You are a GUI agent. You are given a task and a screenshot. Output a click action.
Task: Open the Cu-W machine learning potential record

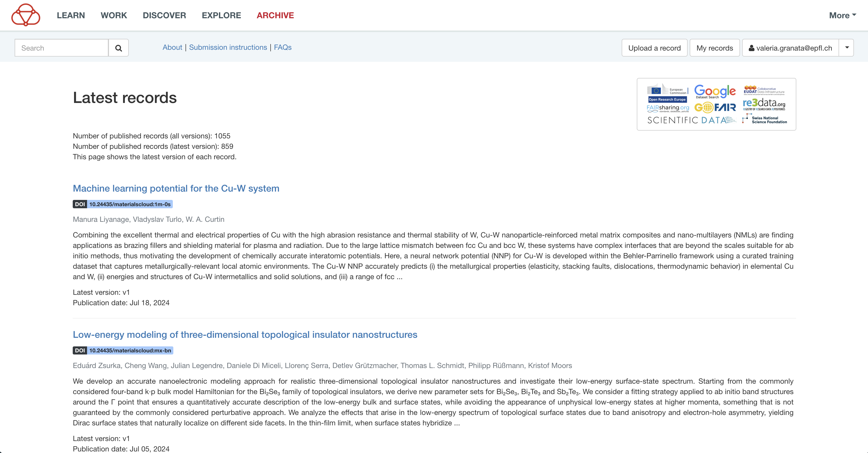tap(176, 188)
